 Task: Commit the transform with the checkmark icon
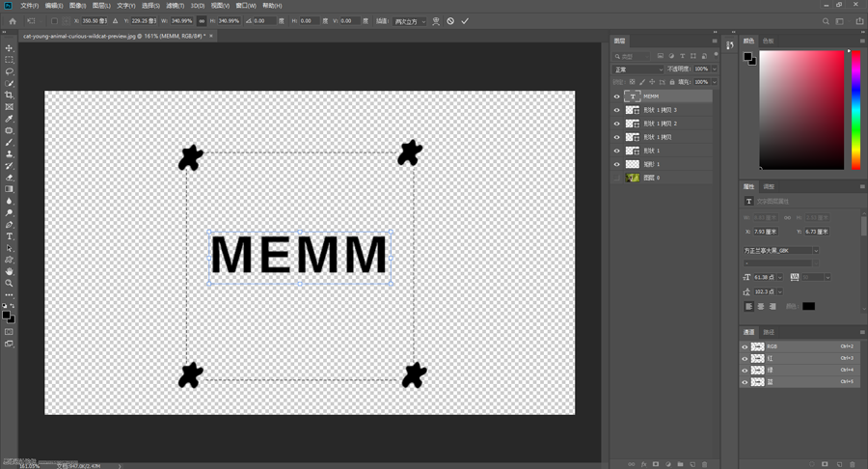pos(465,20)
